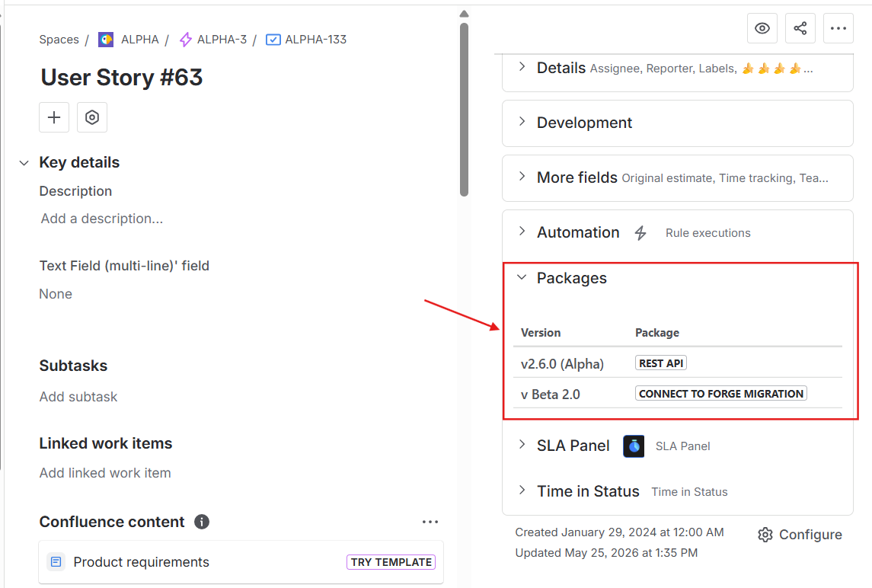Click the v2.6.0 (Alpha) version cell

point(562,364)
